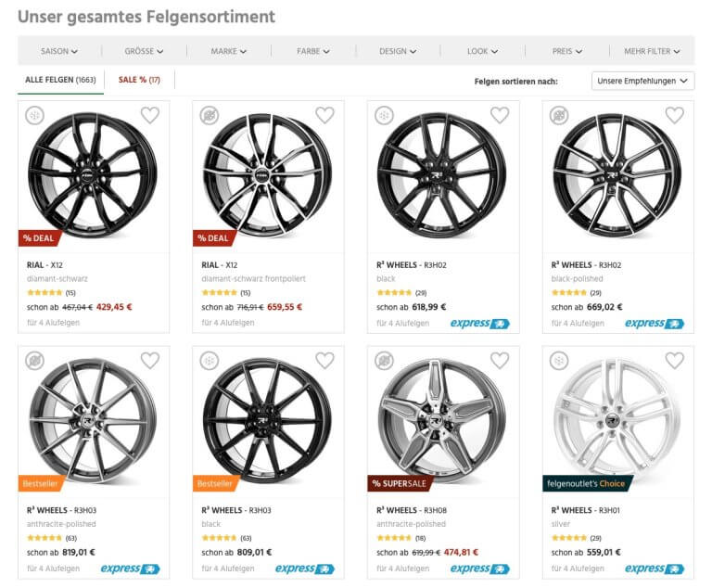Image resolution: width=712 pixels, height=588 pixels.
Task: Open the Unsere Empfehlungen sort dropdown
Action: [642, 81]
